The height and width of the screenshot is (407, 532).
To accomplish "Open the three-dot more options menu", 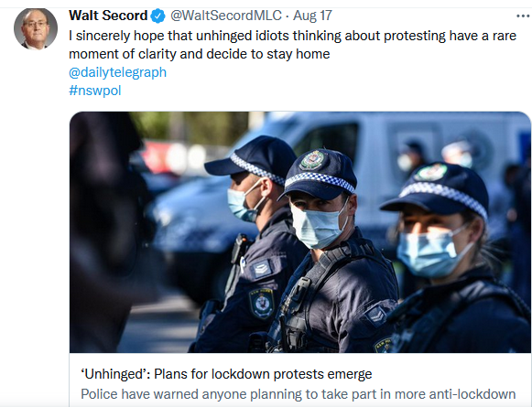I will pyautogui.click(x=523, y=16).
